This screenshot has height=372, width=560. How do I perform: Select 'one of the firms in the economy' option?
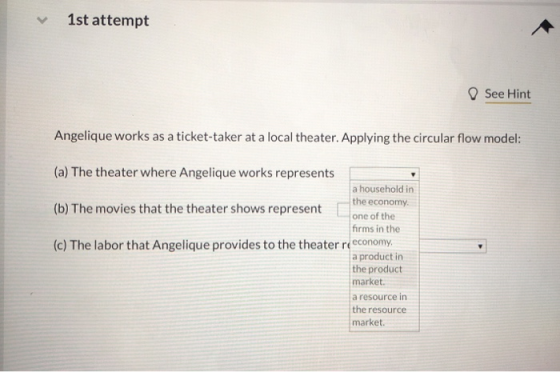[x=384, y=229]
